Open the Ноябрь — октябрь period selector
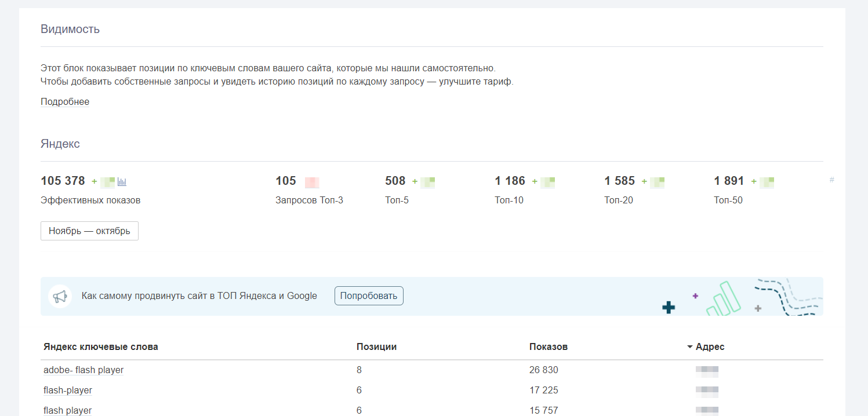 89,231
